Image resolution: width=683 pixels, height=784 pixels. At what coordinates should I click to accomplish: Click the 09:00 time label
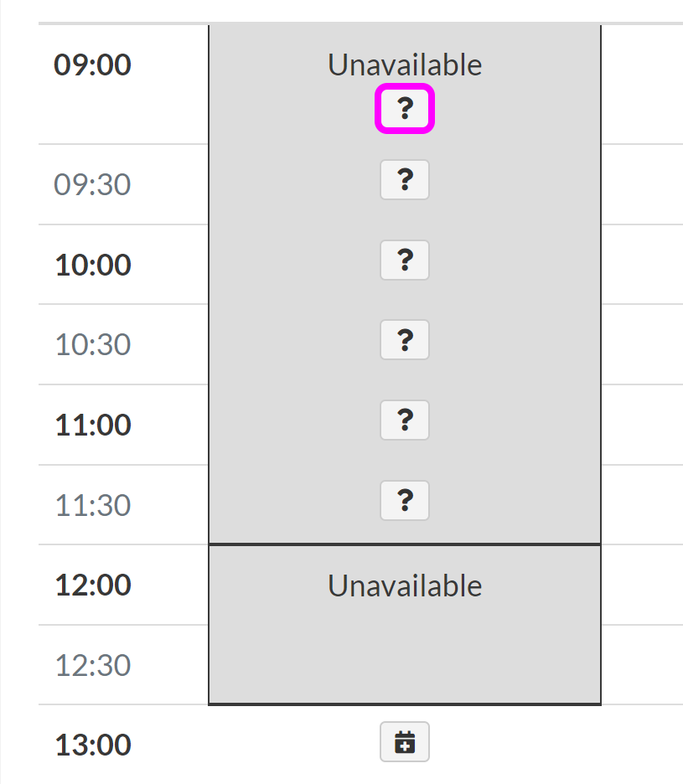[92, 65]
